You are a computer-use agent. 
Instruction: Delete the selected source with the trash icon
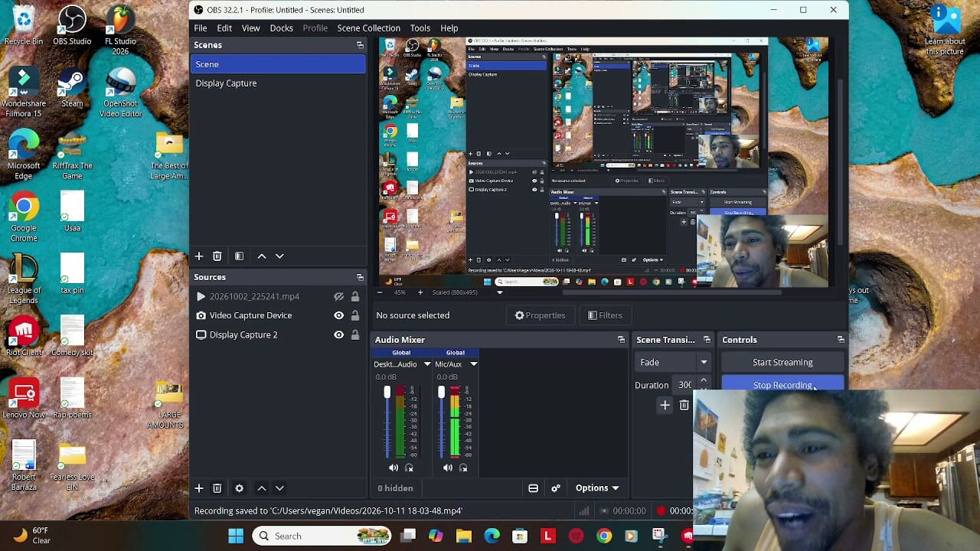point(217,488)
